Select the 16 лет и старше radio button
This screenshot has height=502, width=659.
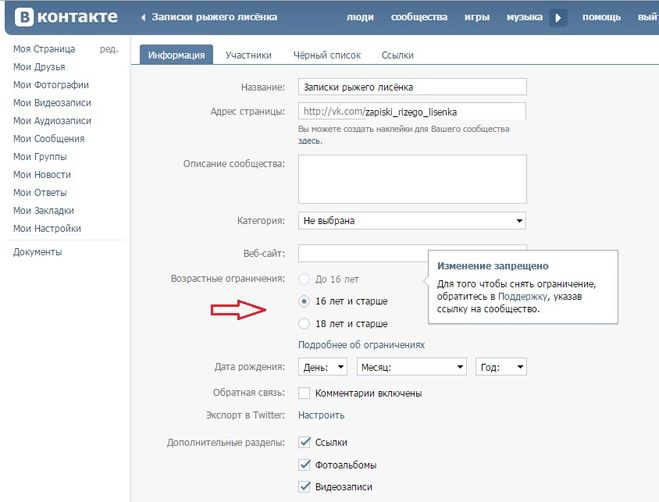pyautogui.click(x=305, y=301)
